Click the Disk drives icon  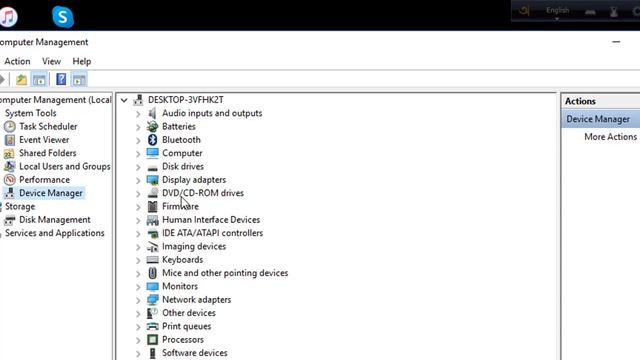152,167
